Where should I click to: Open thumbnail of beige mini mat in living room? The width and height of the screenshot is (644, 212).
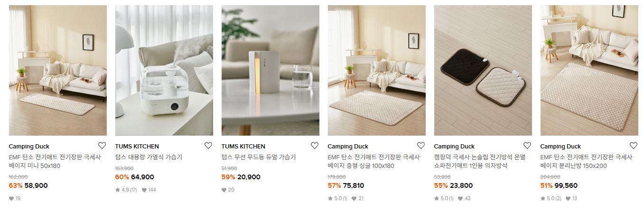[58, 70]
